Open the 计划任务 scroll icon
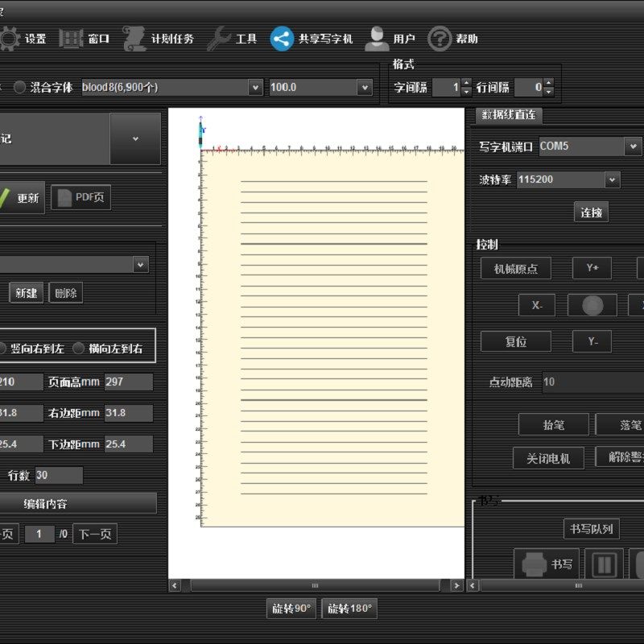Screen dimensions: 644x644 (134, 39)
